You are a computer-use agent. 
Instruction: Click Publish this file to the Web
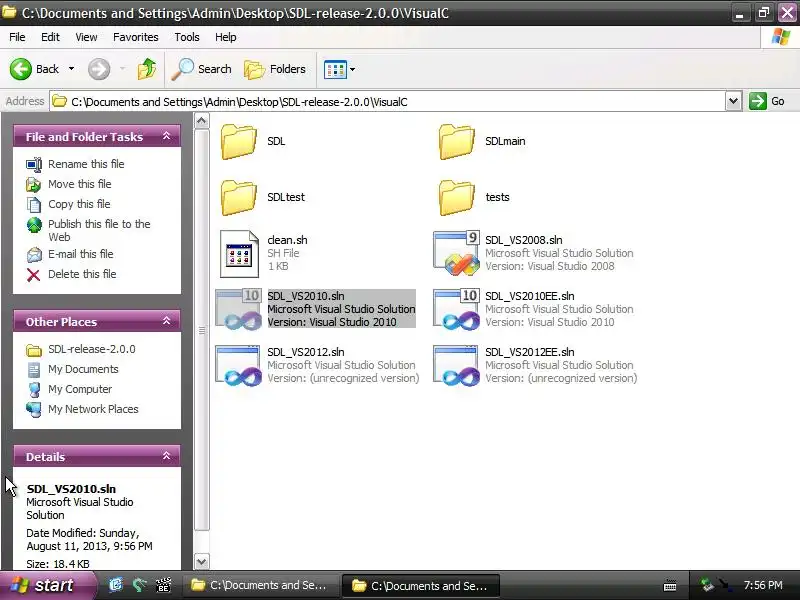pos(99,231)
